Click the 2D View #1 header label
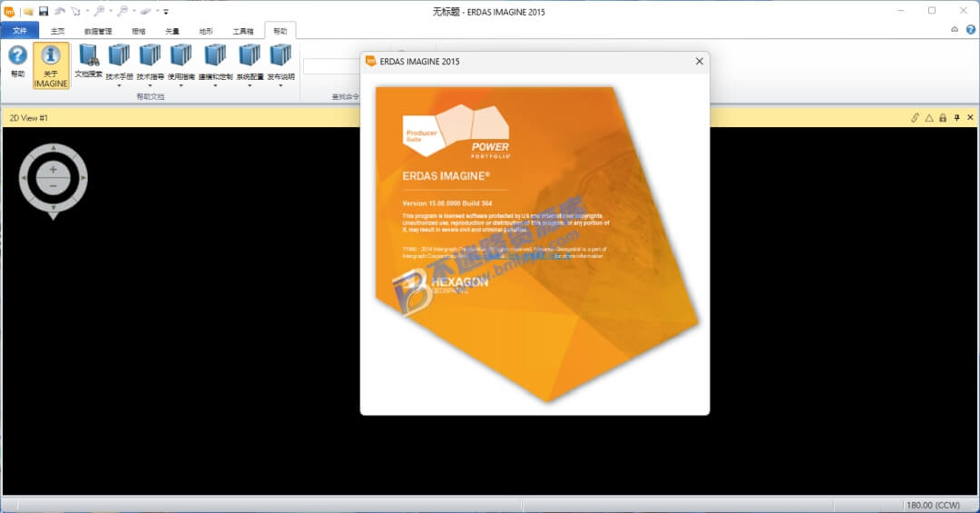The height and width of the screenshot is (513, 980). click(x=29, y=118)
